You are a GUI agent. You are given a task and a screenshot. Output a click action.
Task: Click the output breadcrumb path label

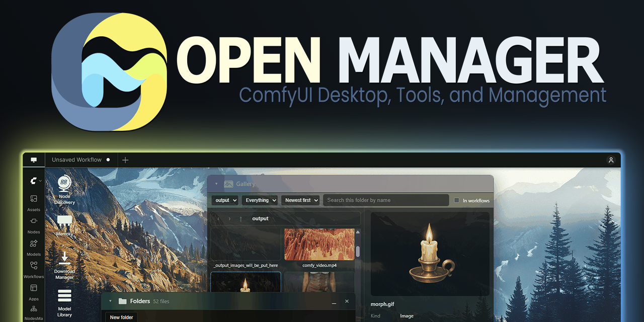260,219
